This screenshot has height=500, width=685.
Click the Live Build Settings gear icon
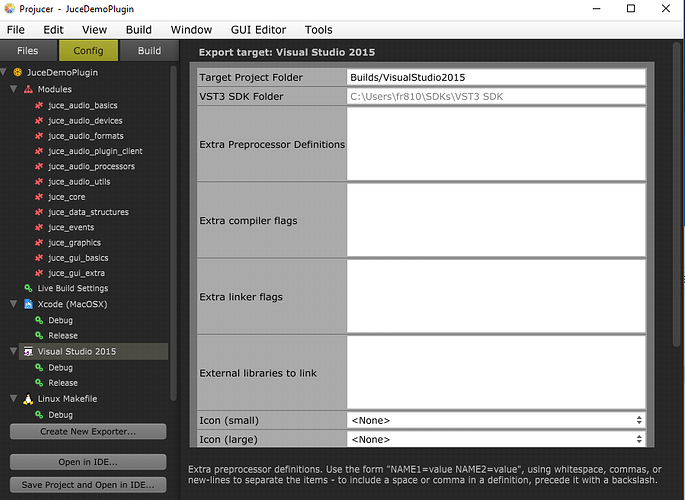28,288
